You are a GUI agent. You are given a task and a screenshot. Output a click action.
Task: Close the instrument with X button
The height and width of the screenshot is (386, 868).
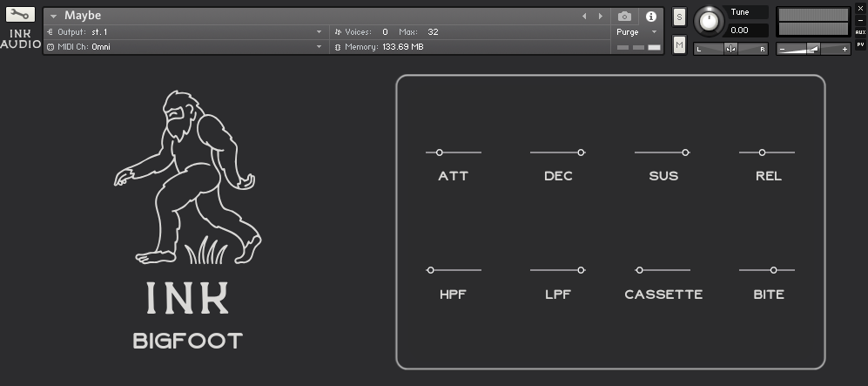pyautogui.click(x=860, y=8)
